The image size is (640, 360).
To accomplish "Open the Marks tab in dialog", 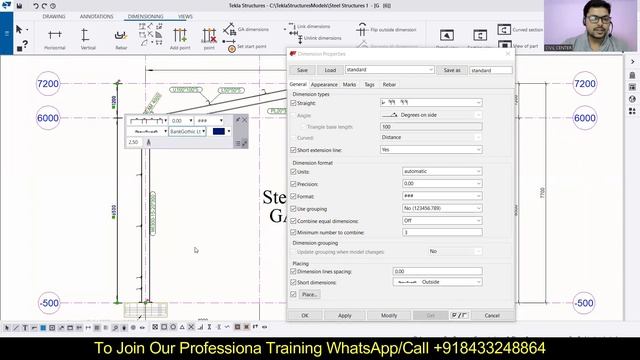I will click(349, 84).
